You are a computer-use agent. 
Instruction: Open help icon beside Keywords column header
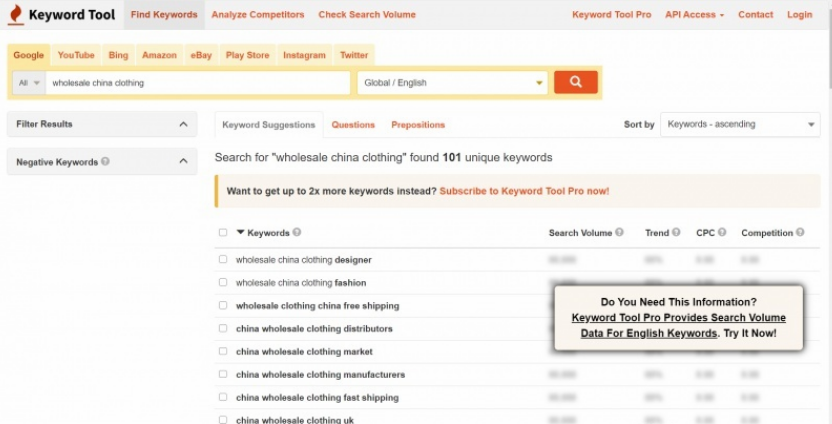tap(297, 232)
